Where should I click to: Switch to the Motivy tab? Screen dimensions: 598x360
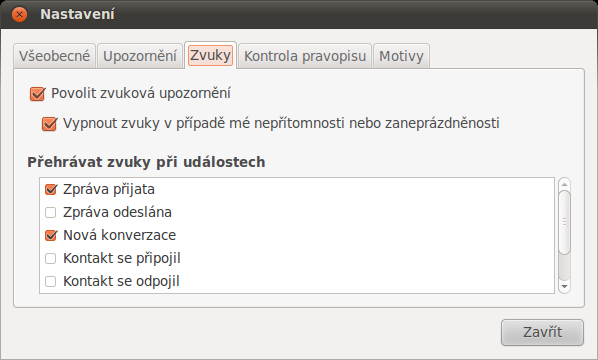tap(401, 56)
